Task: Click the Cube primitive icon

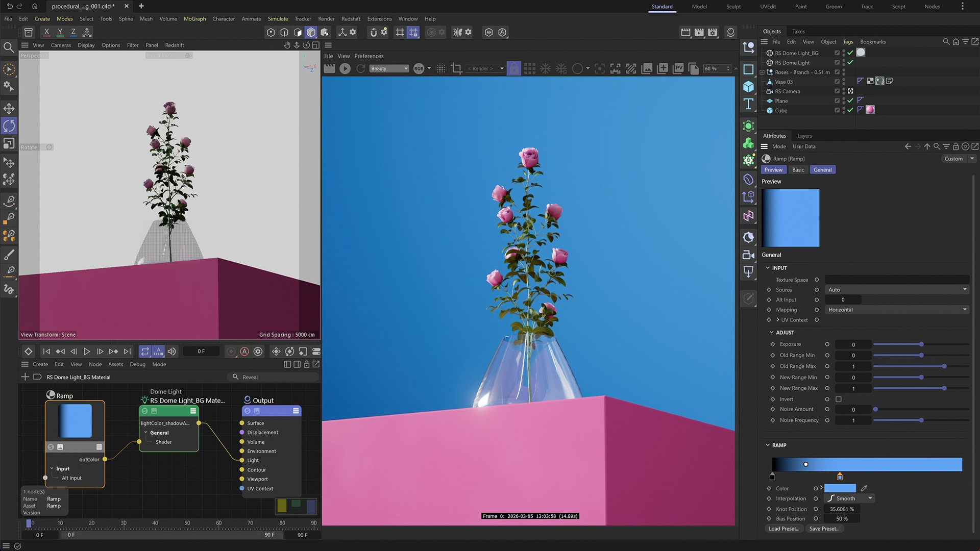Action: (748, 87)
